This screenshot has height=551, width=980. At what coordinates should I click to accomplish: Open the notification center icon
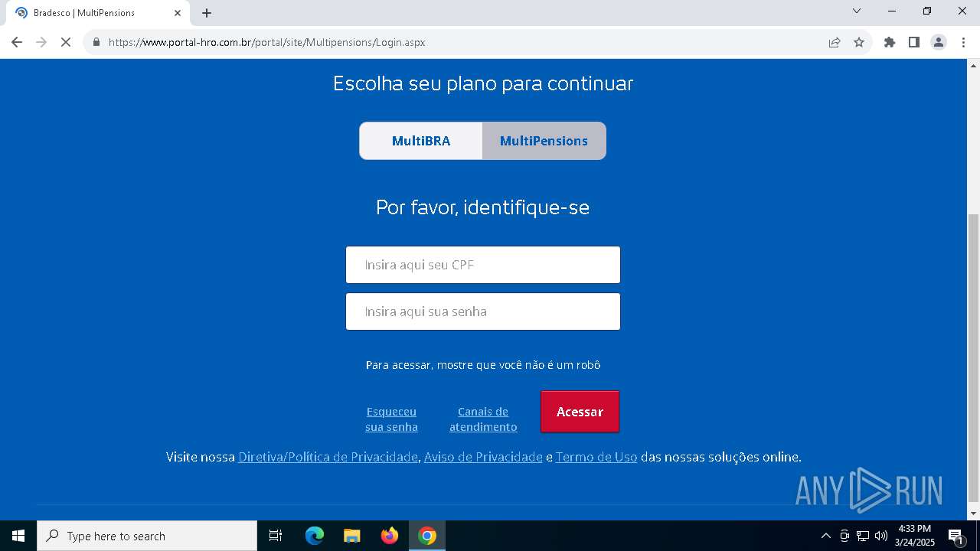coord(956,536)
